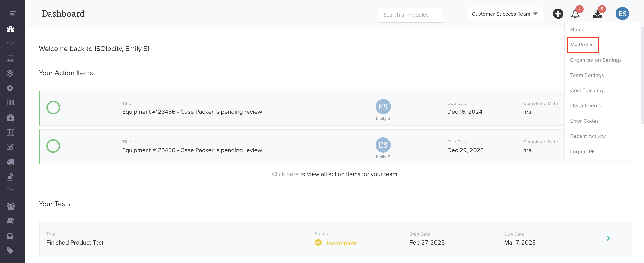Click the hamburger menu icon in sidebar

(x=12, y=13)
